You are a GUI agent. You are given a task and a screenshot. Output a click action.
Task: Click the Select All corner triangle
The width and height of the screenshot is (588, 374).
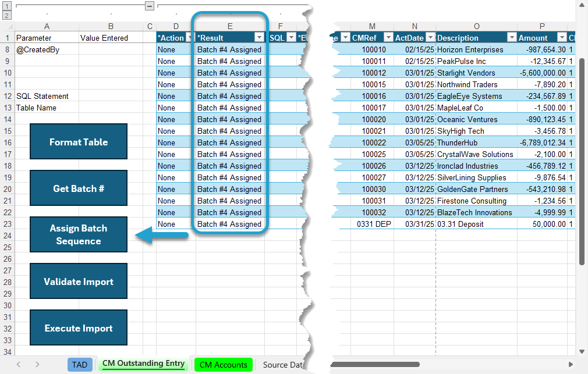(9, 26)
